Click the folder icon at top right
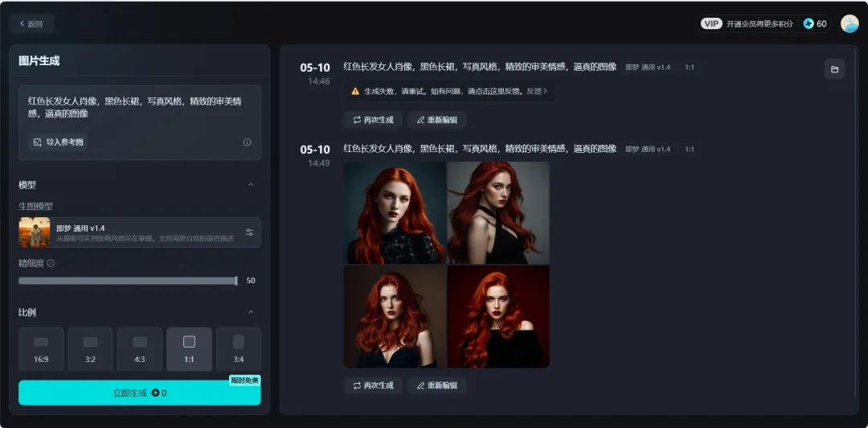 point(834,69)
